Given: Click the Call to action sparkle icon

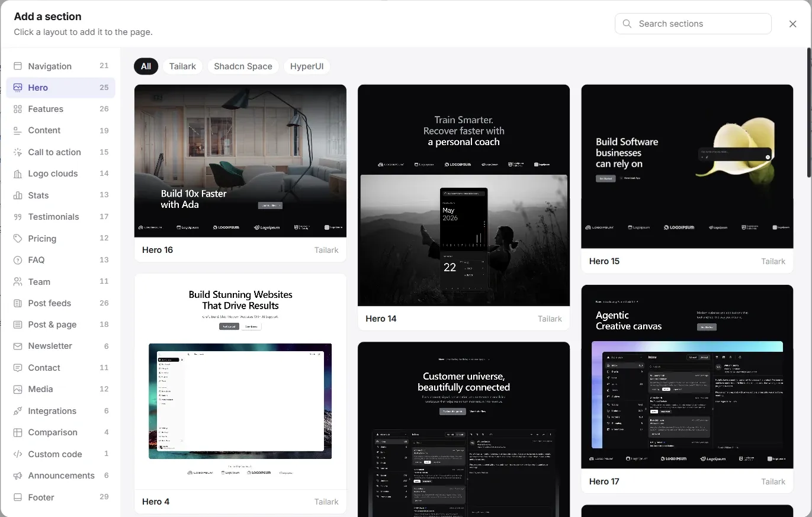Looking at the screenshot, I should [x=18, y=152].
